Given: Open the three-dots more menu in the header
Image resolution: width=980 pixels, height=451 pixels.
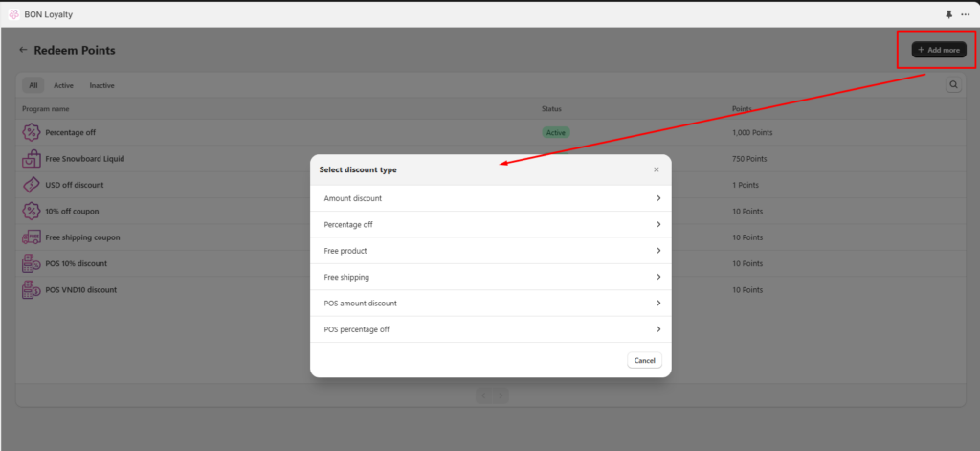Looking at the screenshot, I should tap(966, 14).
